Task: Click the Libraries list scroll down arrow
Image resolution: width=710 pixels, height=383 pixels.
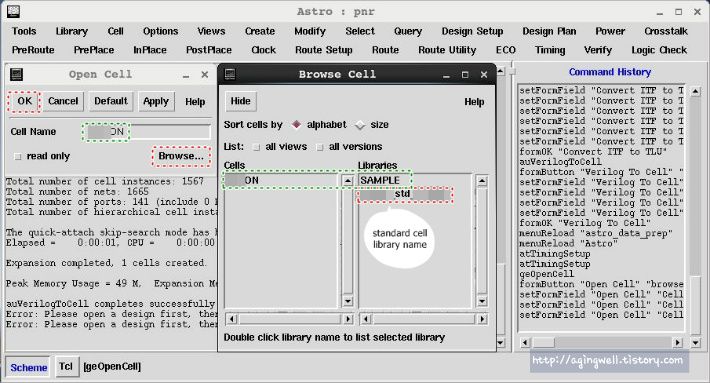Action: coord(482,301)
